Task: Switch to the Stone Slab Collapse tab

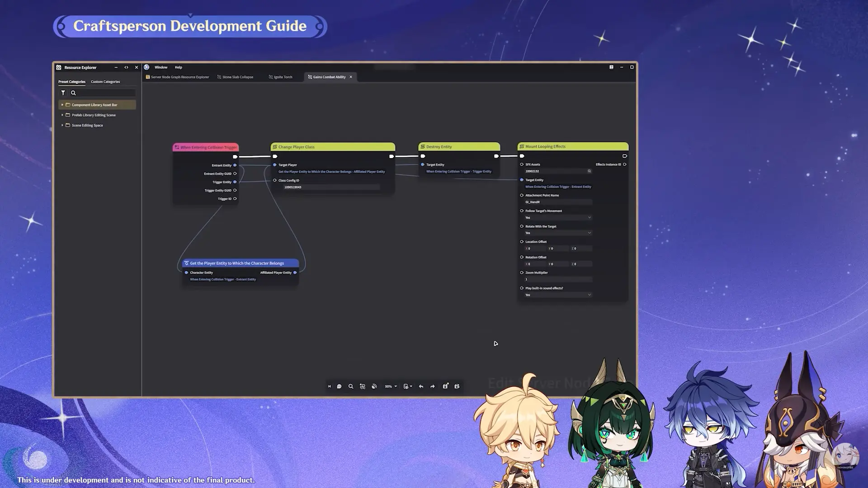Action: (x=237, y=77)
